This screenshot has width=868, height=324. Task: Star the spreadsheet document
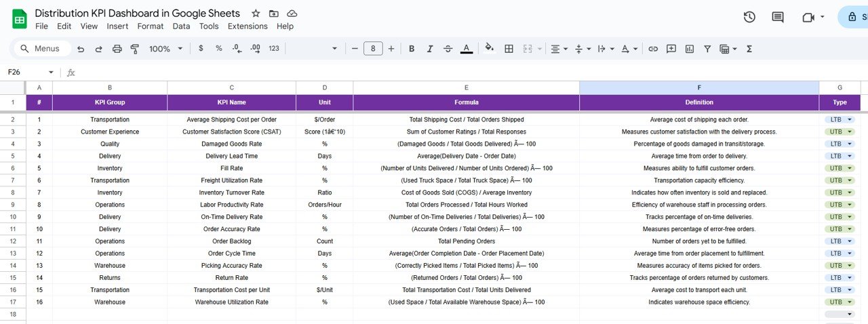click(x=256, y=14)
